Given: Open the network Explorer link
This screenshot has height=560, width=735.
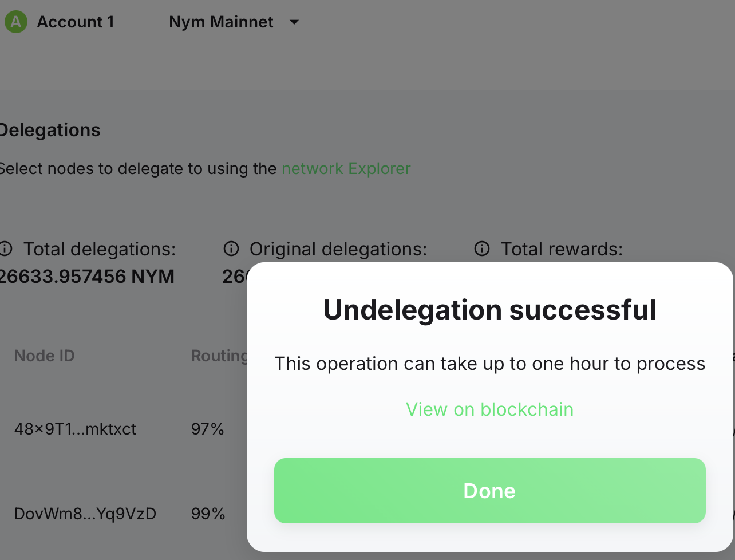Looking at the screenshot, I should pyautogui.click(x=346, y=169).
